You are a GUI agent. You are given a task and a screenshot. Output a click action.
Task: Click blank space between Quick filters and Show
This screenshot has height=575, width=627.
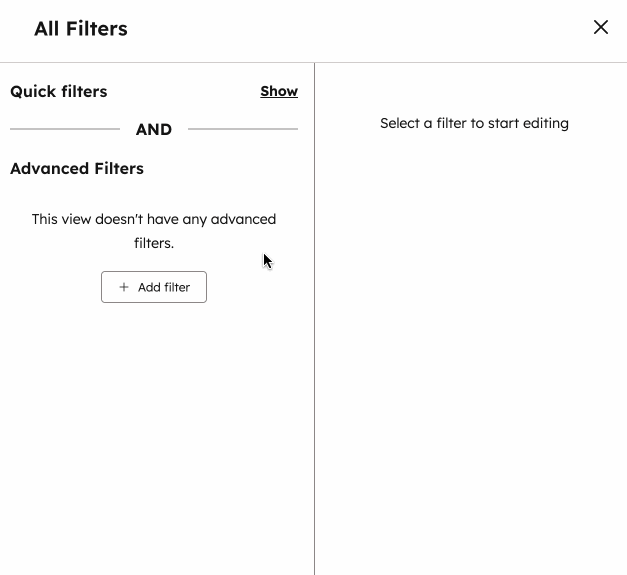[x=185, y=91]
